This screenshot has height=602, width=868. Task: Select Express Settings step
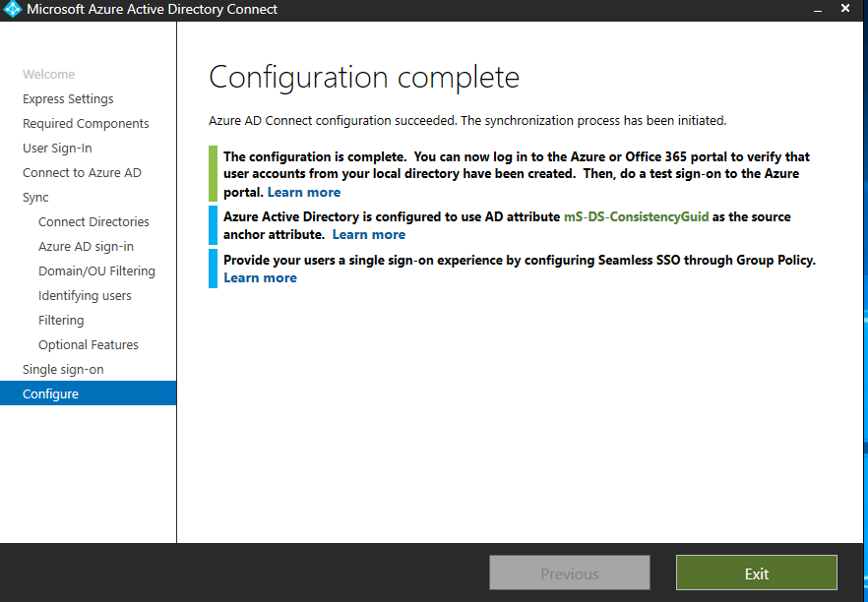pyautogui.click(x=68, y=99)
